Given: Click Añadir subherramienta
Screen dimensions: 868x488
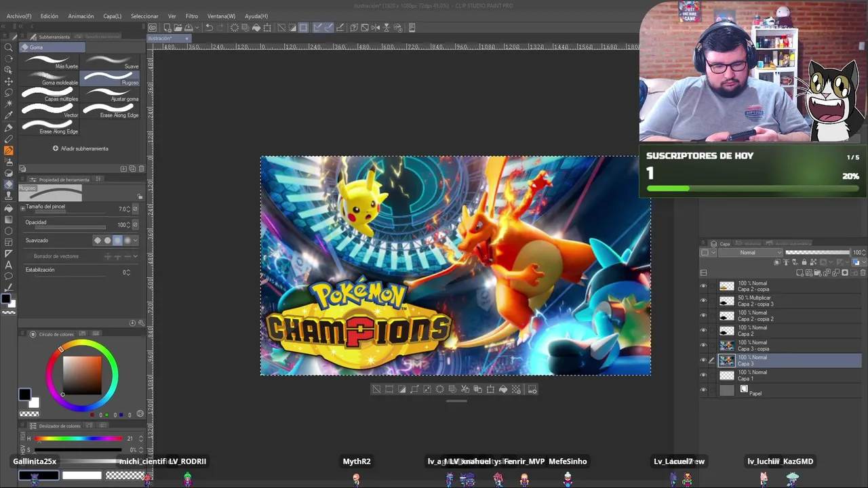Looking at the screenshot, I should (x=81, y=148).
